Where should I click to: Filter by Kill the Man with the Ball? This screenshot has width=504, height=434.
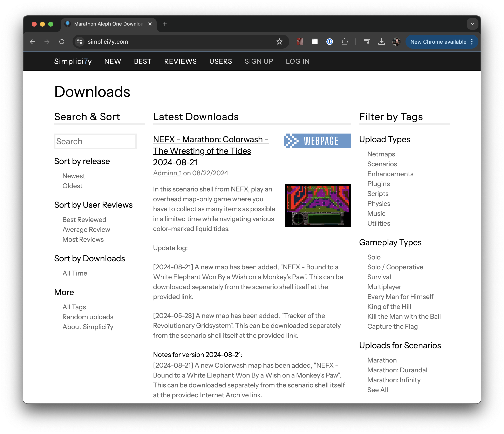pyautogui.click(x=404, y=317)
